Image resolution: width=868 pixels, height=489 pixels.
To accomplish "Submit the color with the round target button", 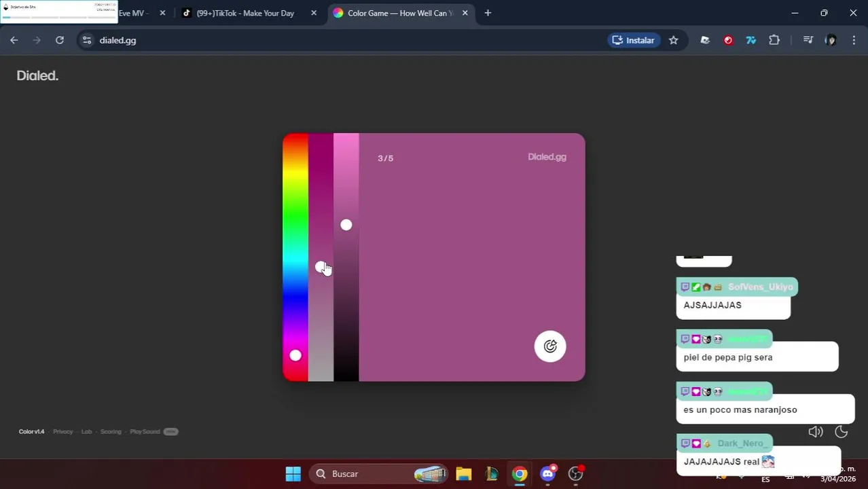I will [550, 346].
